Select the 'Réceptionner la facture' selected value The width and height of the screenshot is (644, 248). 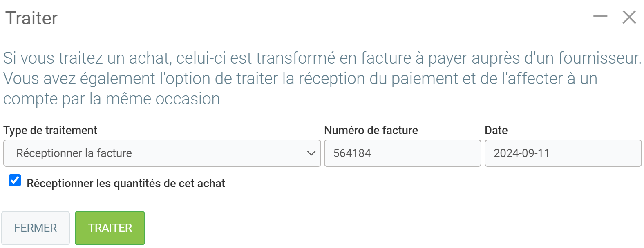pyautogui.click(x=74, y=153)
